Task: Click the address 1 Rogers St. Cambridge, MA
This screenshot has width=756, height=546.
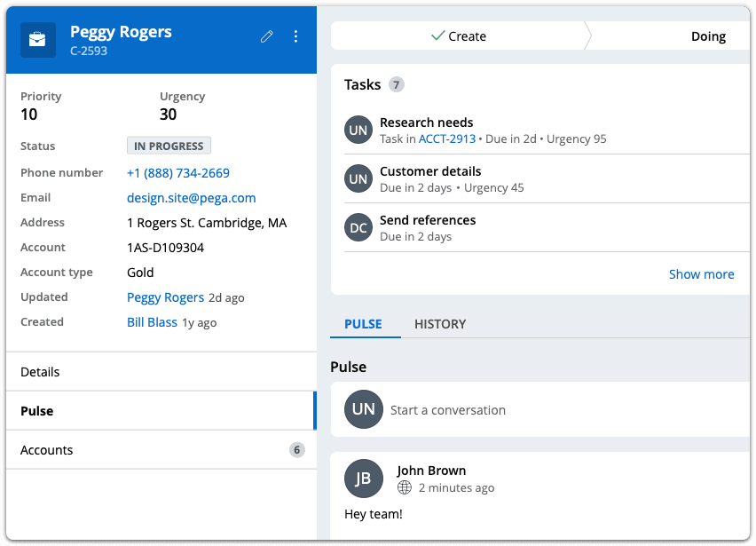Action: [207, 223]
